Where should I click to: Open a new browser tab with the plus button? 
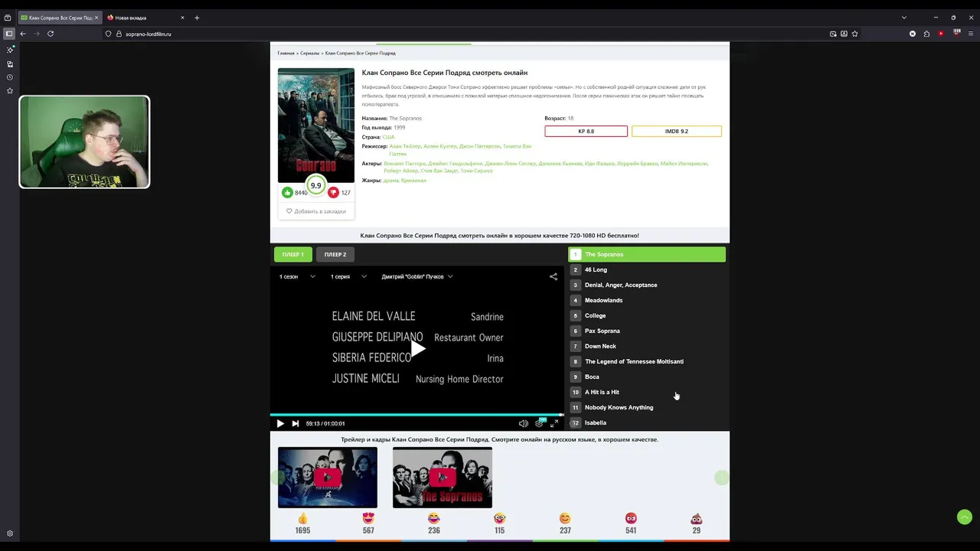[x=197, y=18]
